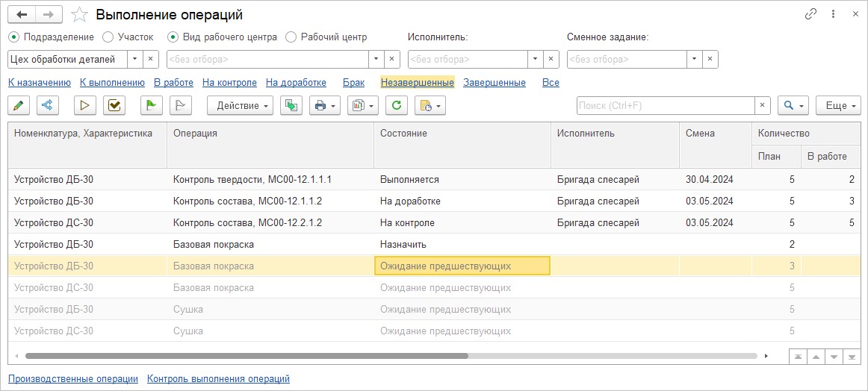The width and height of the screenshot is (868, 391).
Task: Select the Рабочий центр radio button
Action: point(291,37)
